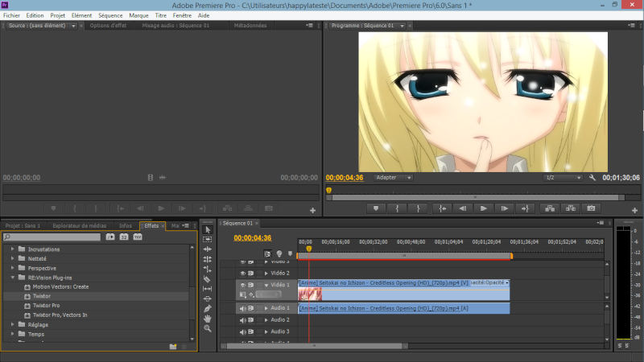Expand the Réglage effects folder
Image resolution: width=644 pixels, height=362 pixels.
pos(12,324)
